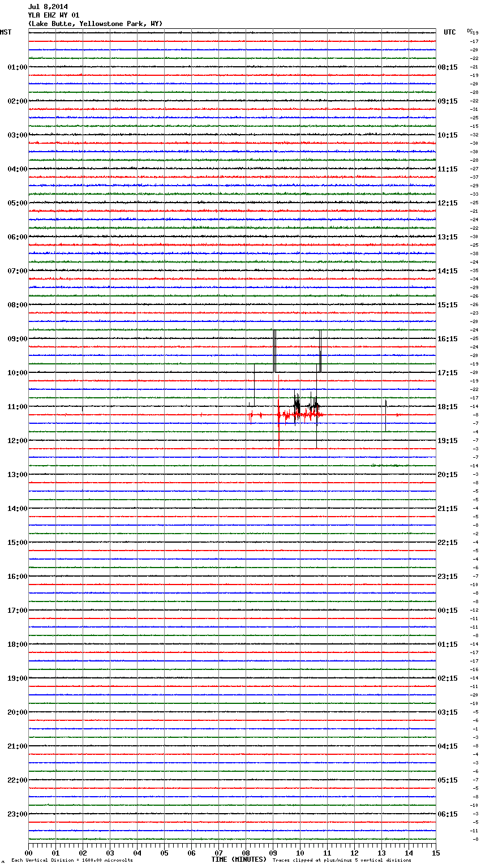Select the 'MST' timezone label
This screenshot has width=481, height=868.
coord(6,32)
